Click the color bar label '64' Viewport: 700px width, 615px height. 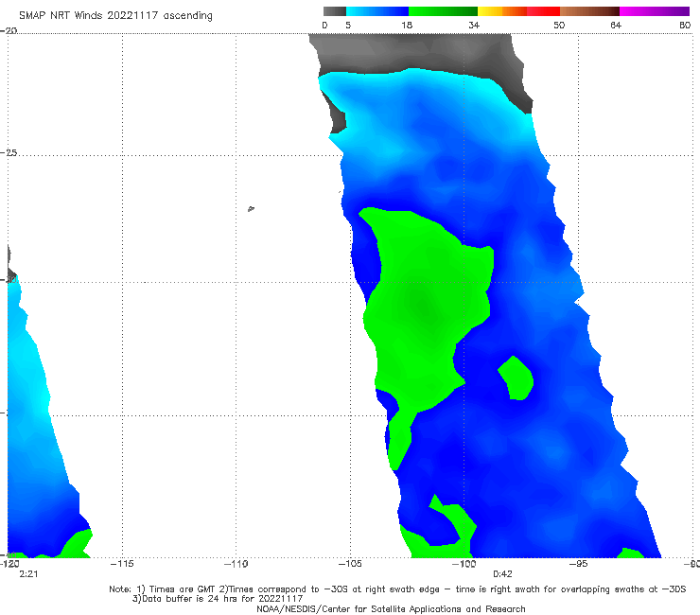(616, 26)
